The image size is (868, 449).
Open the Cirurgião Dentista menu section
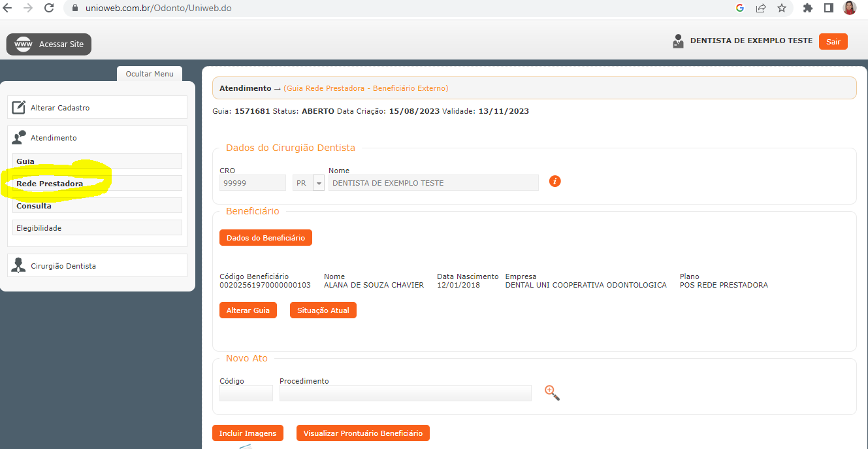pos(63,266)
